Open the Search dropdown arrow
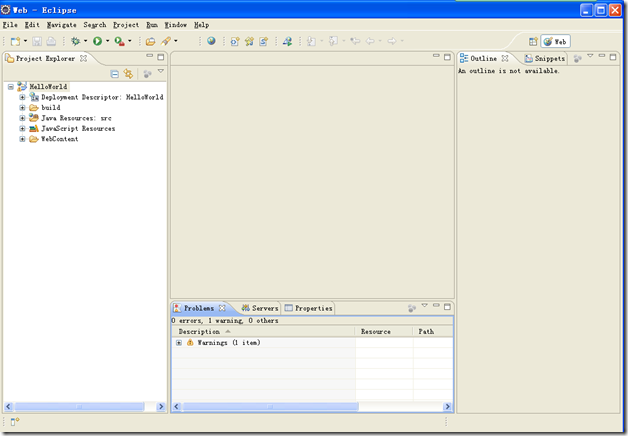 coord(175,41)
